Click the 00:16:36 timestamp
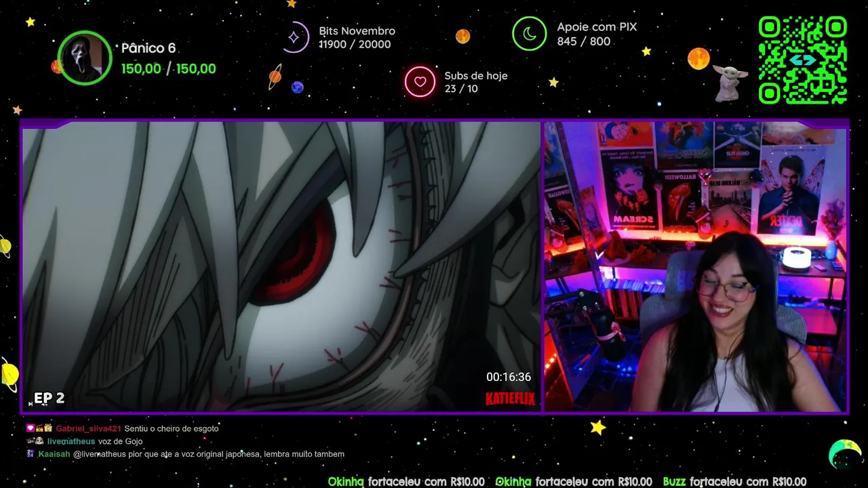 coord(509,377)
